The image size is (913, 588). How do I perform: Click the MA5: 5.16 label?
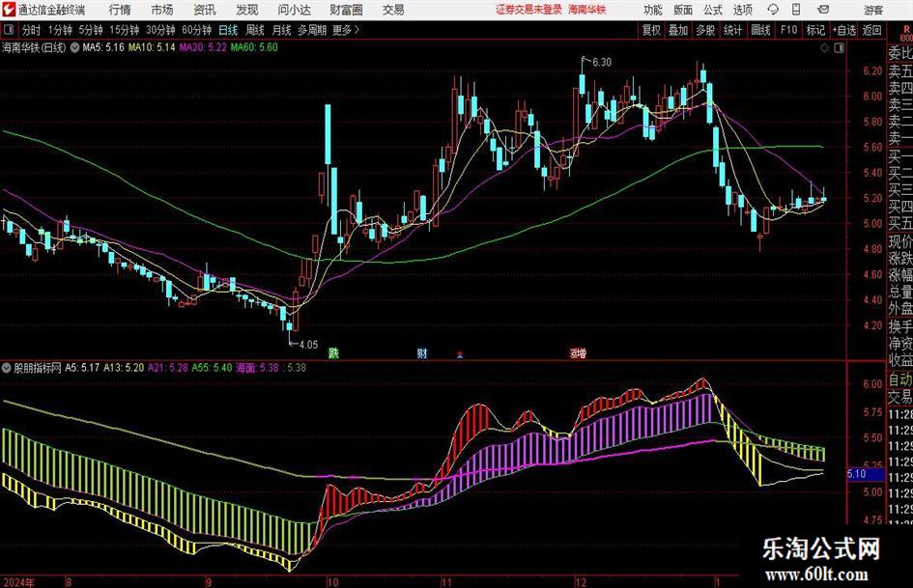pos(103,47)
